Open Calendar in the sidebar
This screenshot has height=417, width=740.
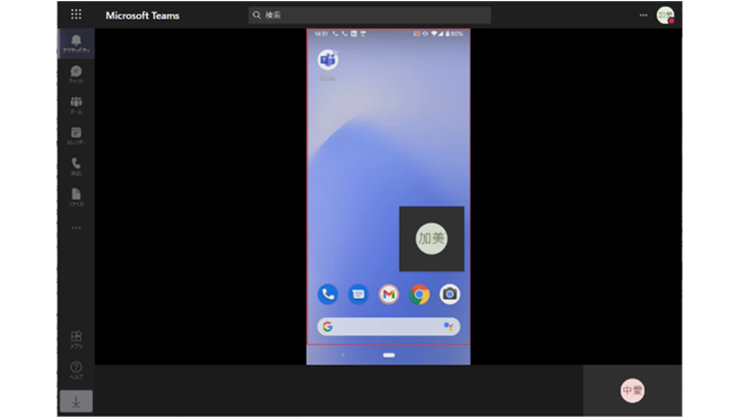tap(76, 136)
